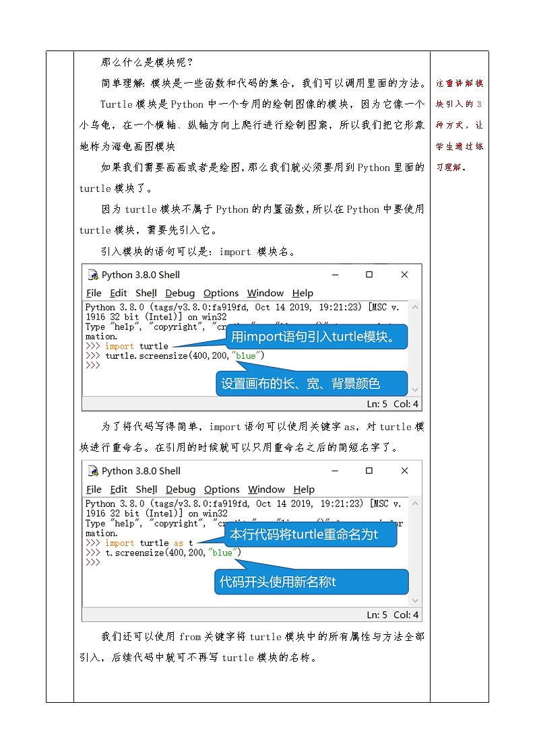Minimize the second Python 3.8.0 Shell window

point(336,471)
